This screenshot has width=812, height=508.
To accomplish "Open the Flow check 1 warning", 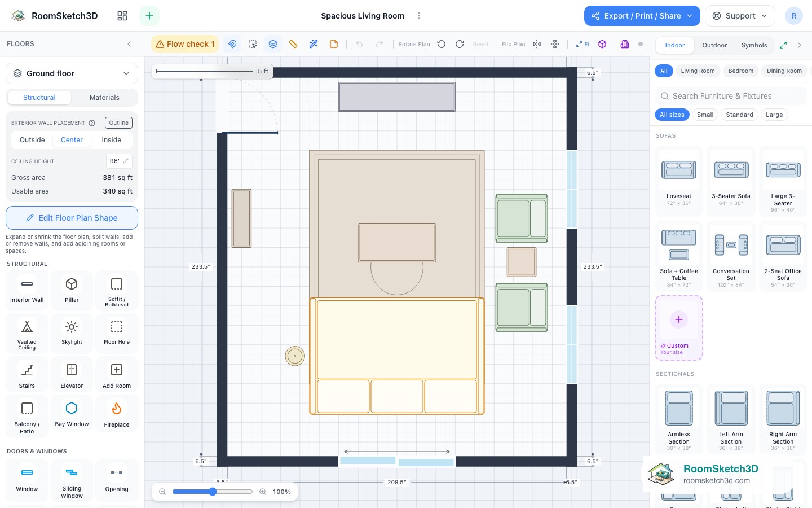I will (185, 44).
